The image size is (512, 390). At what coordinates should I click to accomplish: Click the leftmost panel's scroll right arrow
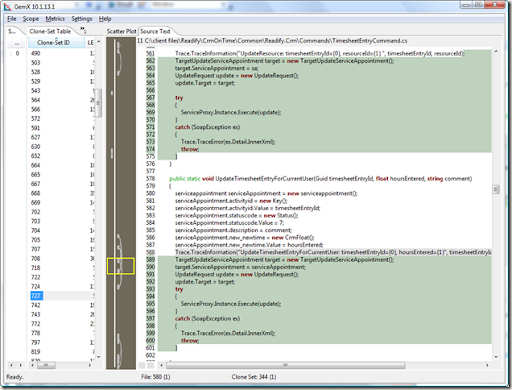[x=21, y=366]
